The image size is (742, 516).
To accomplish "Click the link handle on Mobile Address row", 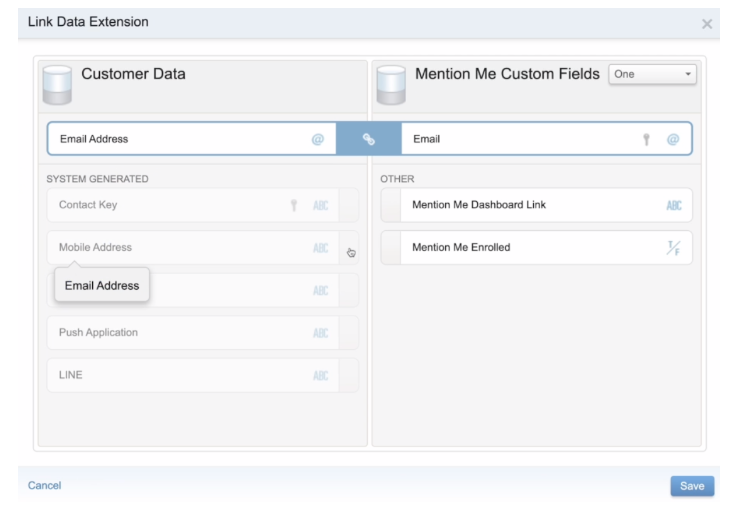I will click(x=349, y=248).
